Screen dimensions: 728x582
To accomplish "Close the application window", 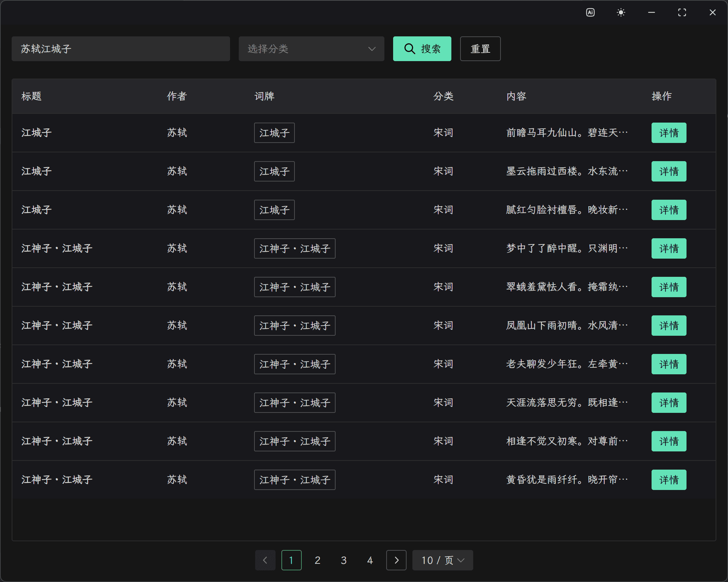I will [x=713, y=12].
